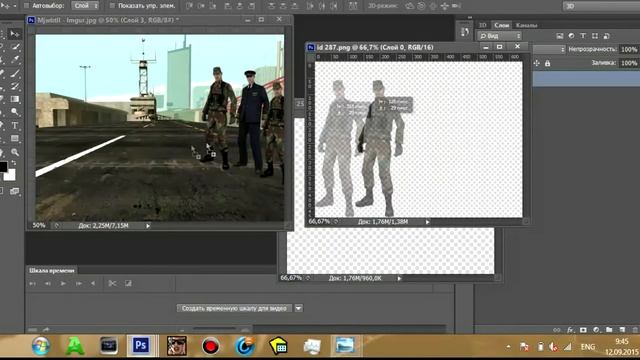
Task: Select the Move tool in the toolbox
Action: 15,33
